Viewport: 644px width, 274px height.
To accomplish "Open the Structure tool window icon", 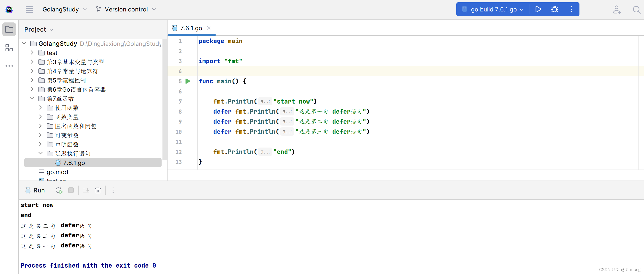I will click(9, 48).
